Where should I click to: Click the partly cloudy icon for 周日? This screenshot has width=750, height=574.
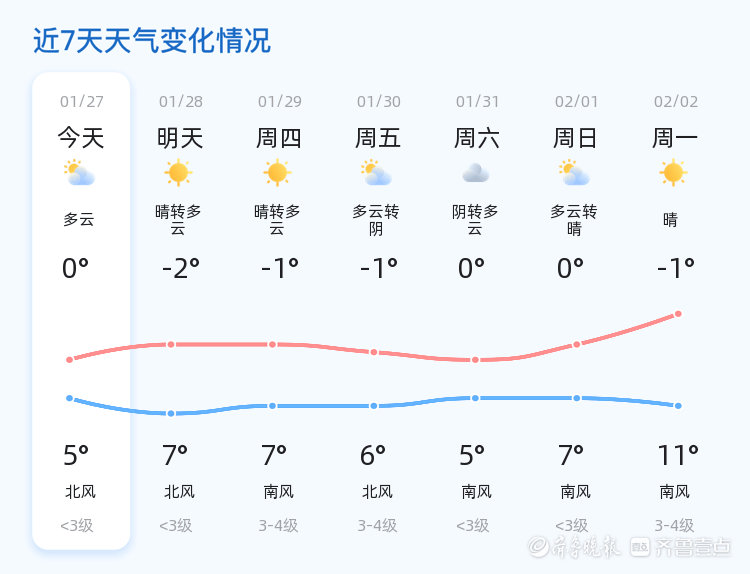click(574, 174)
